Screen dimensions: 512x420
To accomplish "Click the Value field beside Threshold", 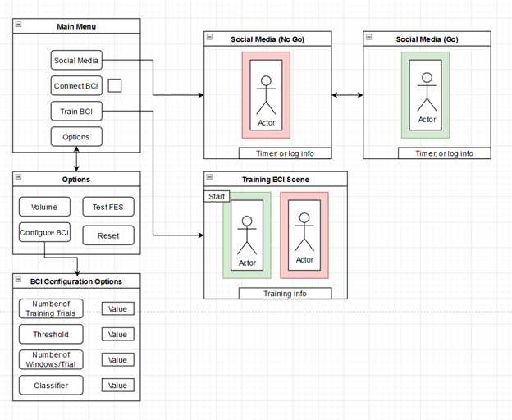I will pyautogui.click(x=117, y=334).
